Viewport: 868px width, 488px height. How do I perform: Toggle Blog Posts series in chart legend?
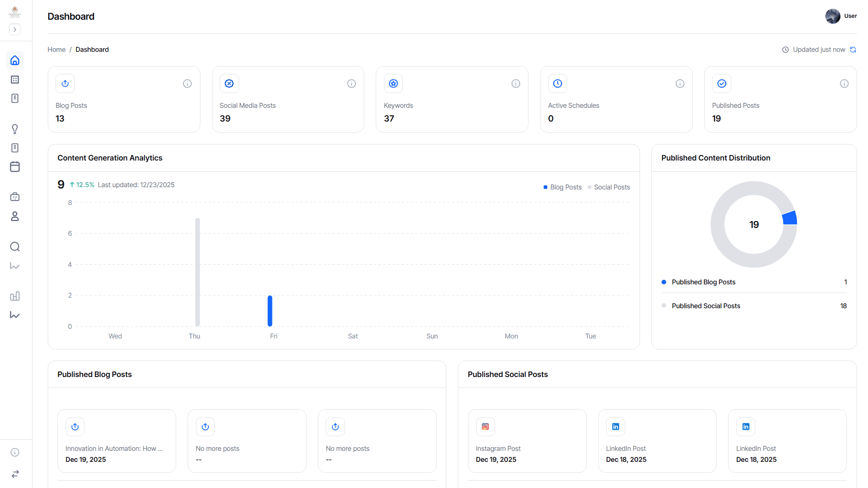(562, 187)
